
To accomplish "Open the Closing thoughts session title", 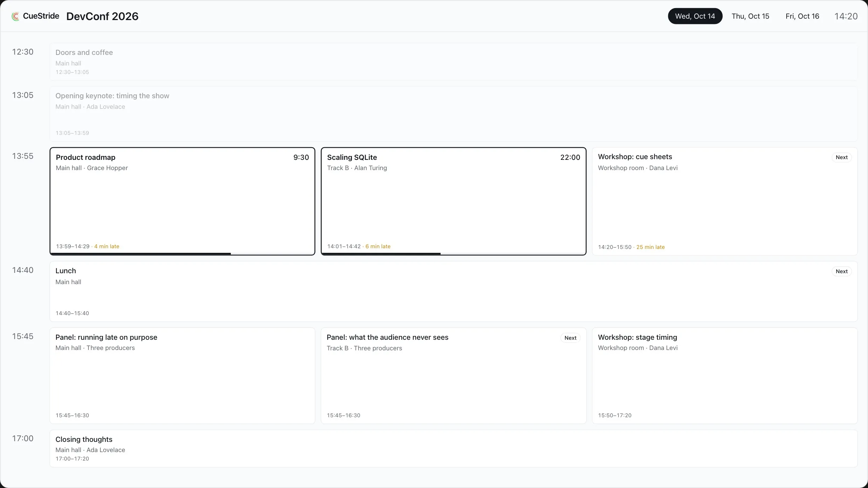I will click(84, 439).
